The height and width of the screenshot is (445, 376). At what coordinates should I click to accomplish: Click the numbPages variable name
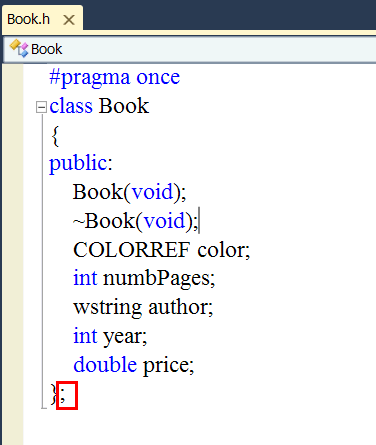[159, 279]
